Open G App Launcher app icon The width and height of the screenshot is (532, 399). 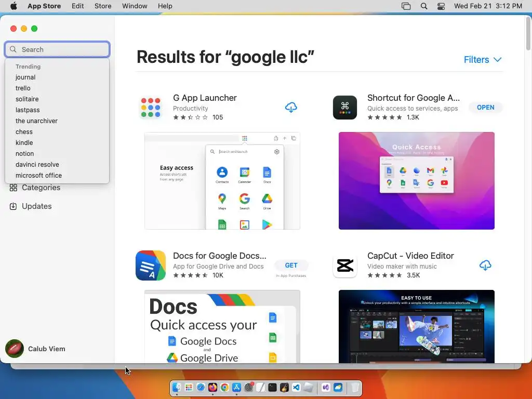coord(151,108)
